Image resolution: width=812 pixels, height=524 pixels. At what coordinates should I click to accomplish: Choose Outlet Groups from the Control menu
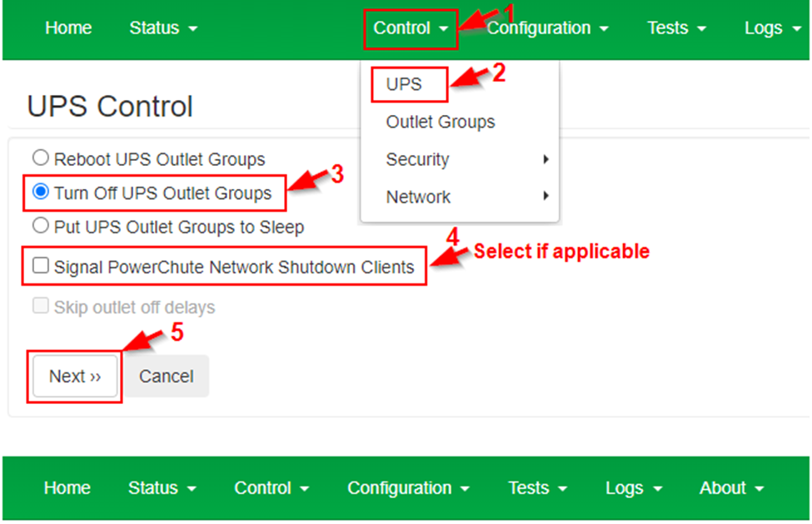(x=441, y=122)
